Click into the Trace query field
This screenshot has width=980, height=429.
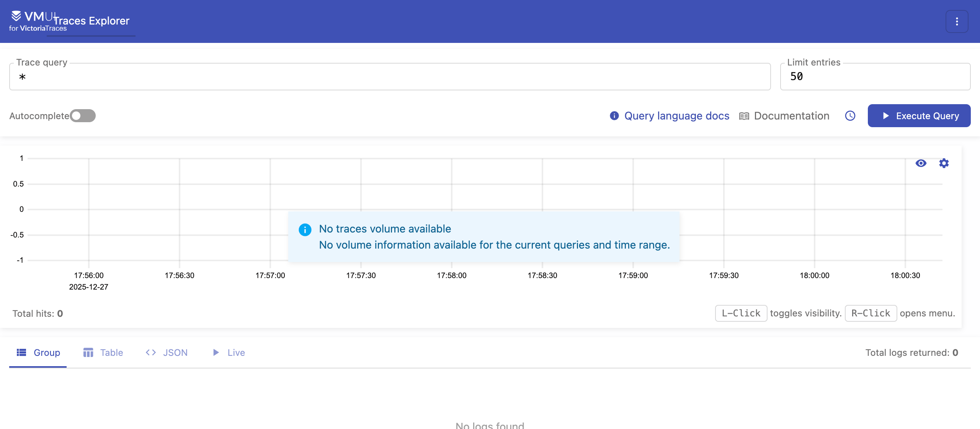(390, 77)
